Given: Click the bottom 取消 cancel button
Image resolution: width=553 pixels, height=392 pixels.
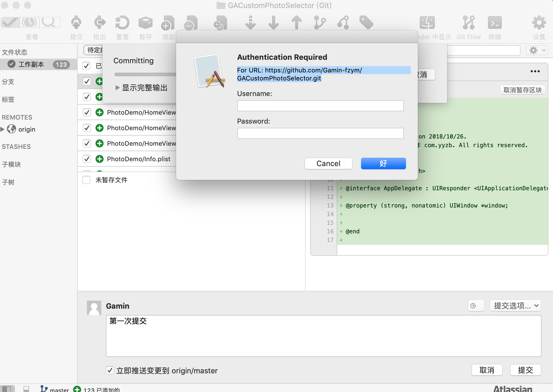Looking at the screenshot, I should pos(487,370).
